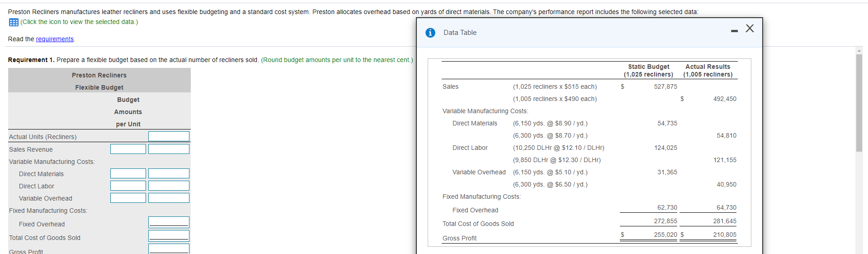Click '(9,850 DLHr @ $12.30 / DLHr)' text
The width and height of the screenshot is (868, 254).
[x=557, y=160]
